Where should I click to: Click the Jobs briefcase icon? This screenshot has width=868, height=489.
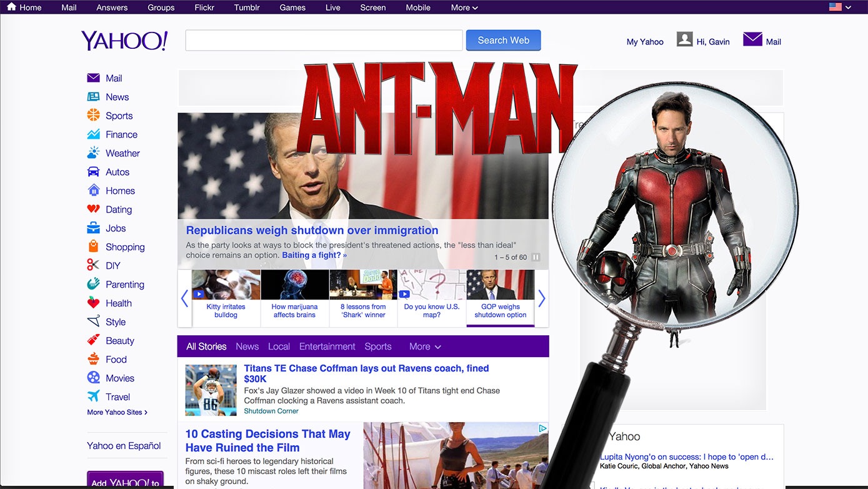[93, 228]
